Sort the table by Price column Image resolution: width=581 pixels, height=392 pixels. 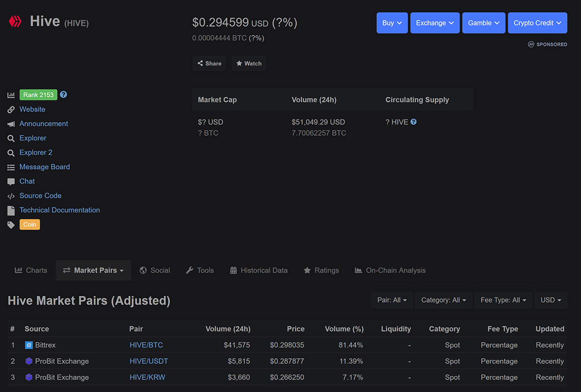click(296, 329)
